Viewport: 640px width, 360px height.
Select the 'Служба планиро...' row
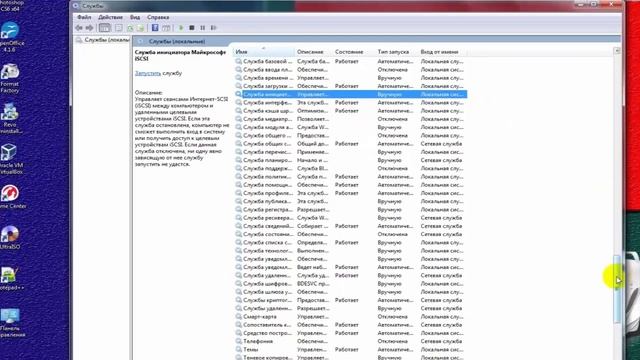pyautogui.click(x=350, y=160)
